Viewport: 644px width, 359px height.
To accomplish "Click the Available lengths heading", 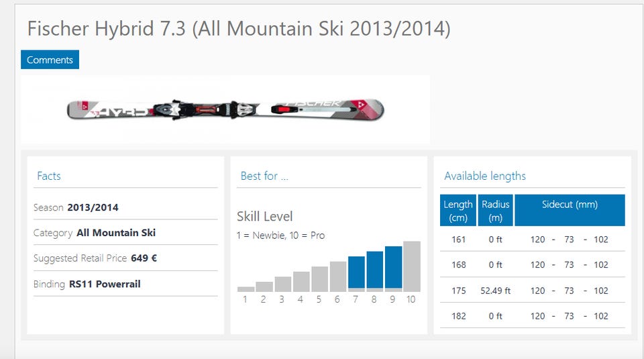I will 485,176.
